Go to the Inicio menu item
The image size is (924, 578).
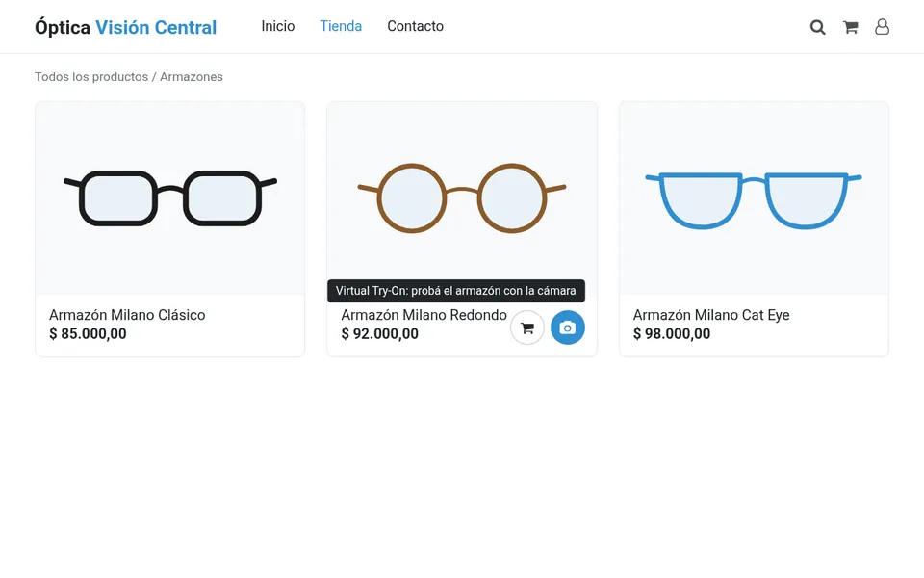point(278,27)
